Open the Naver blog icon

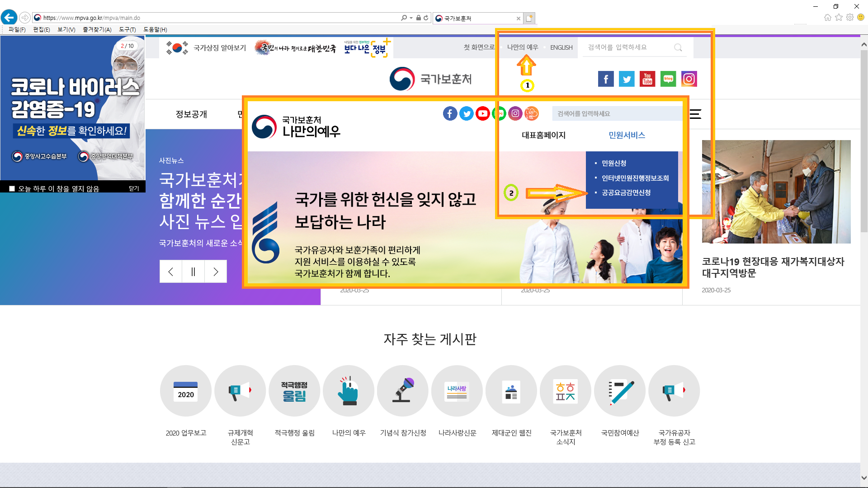[668, 79]
